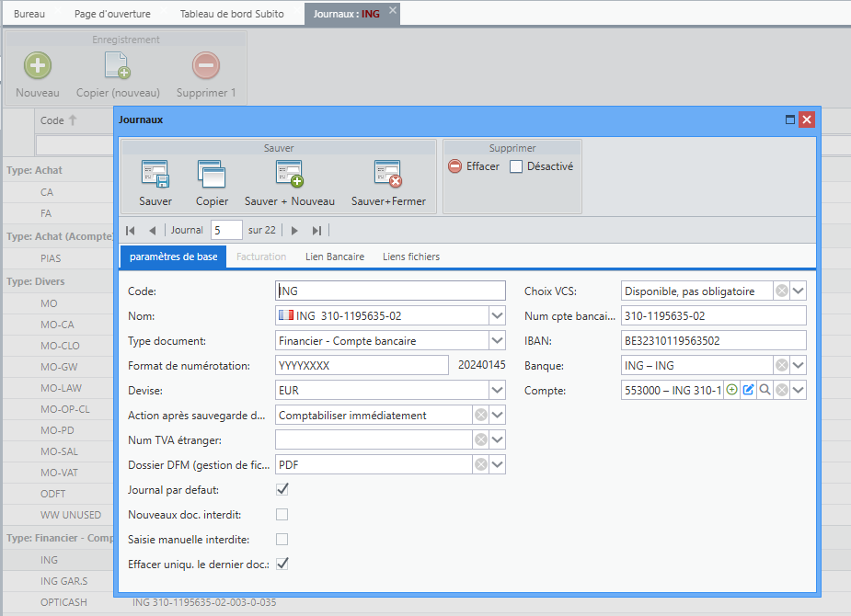Go to the previous journal record

pos(153,231)
